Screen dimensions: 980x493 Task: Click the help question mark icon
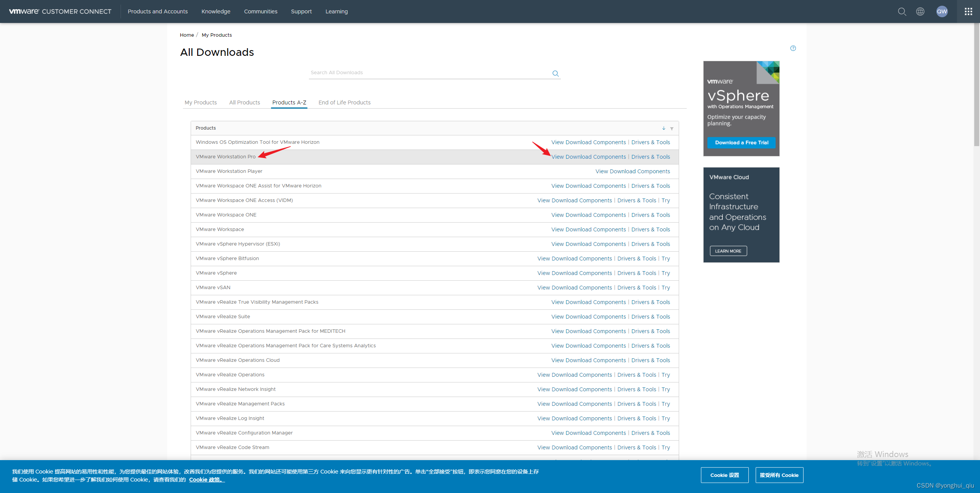pos(793,48)
